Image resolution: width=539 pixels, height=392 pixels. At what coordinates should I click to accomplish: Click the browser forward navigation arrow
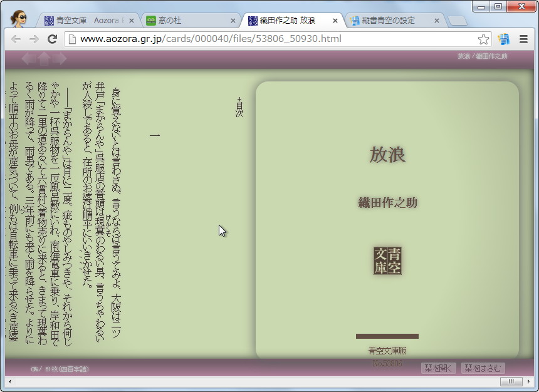pos(33,39)
